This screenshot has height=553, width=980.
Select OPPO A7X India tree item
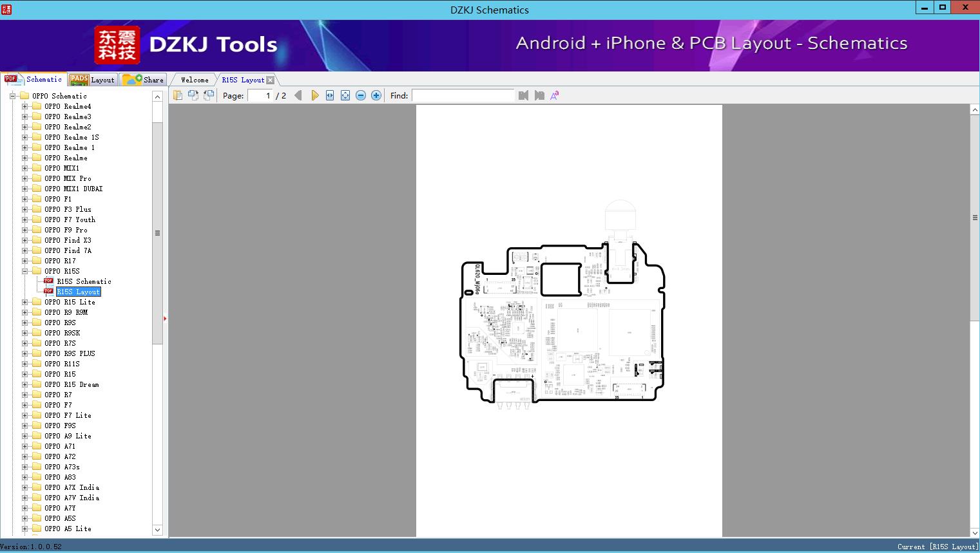[72, 487]
